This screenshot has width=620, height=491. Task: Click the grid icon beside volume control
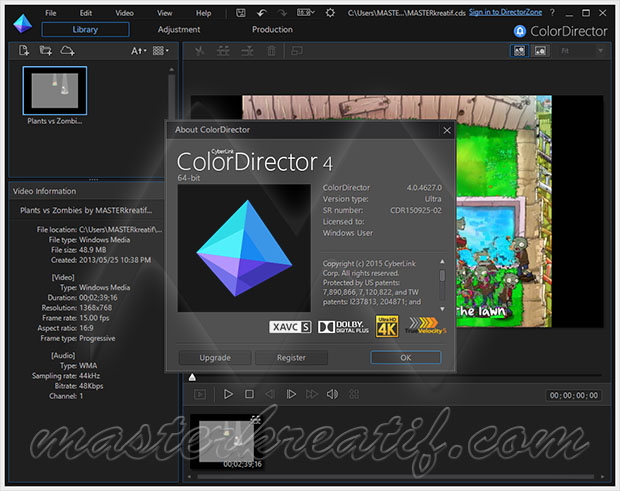point(354,394)
